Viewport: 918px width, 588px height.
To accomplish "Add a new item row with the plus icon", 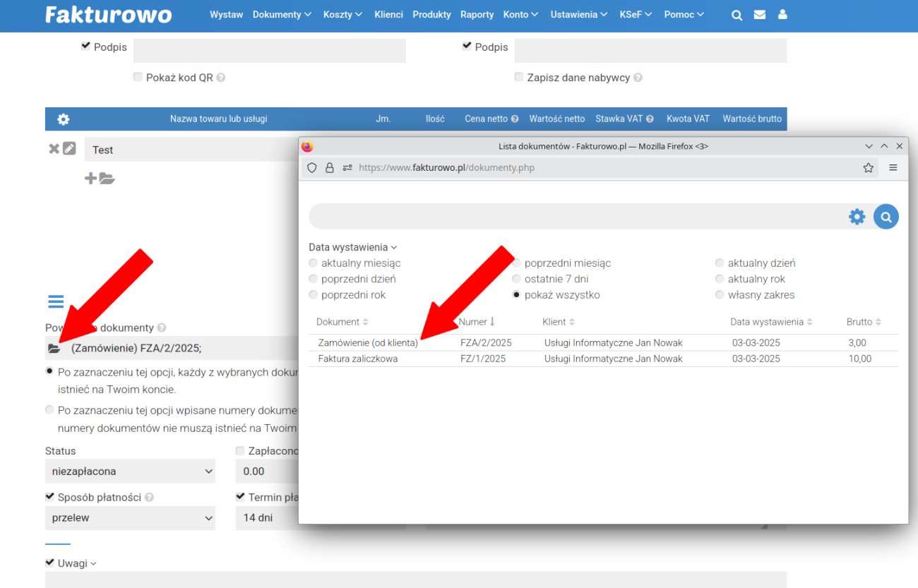I will (x=90, y=179).
